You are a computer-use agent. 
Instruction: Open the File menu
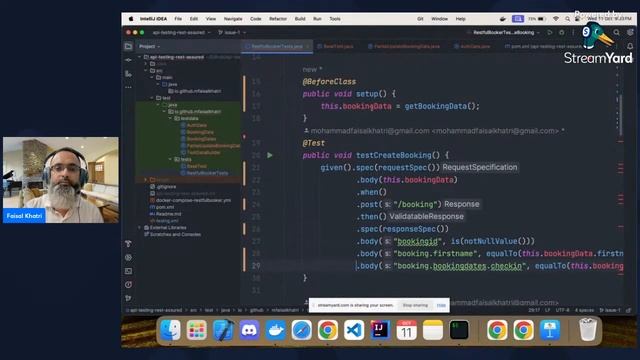pos(178,19)
